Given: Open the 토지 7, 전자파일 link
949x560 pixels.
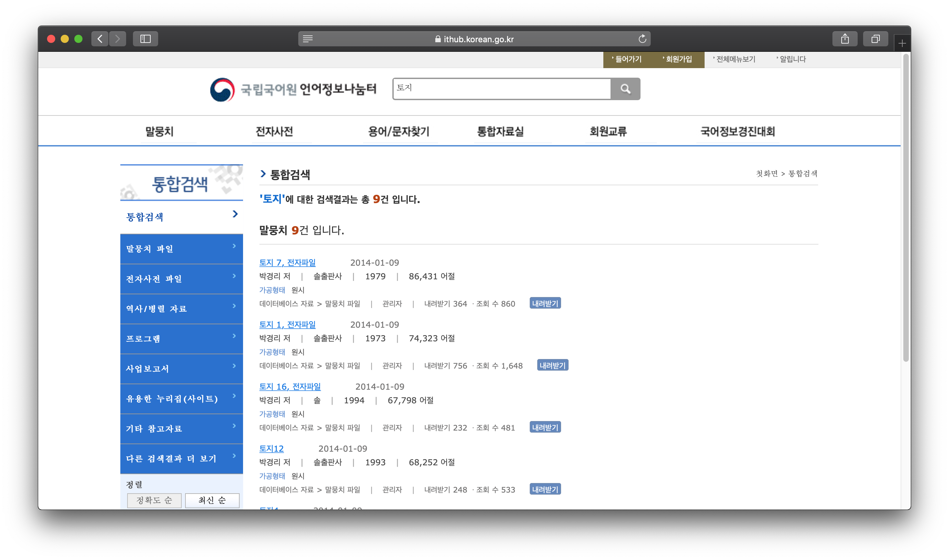Looking at the screenshot, I should click(288, 262).
